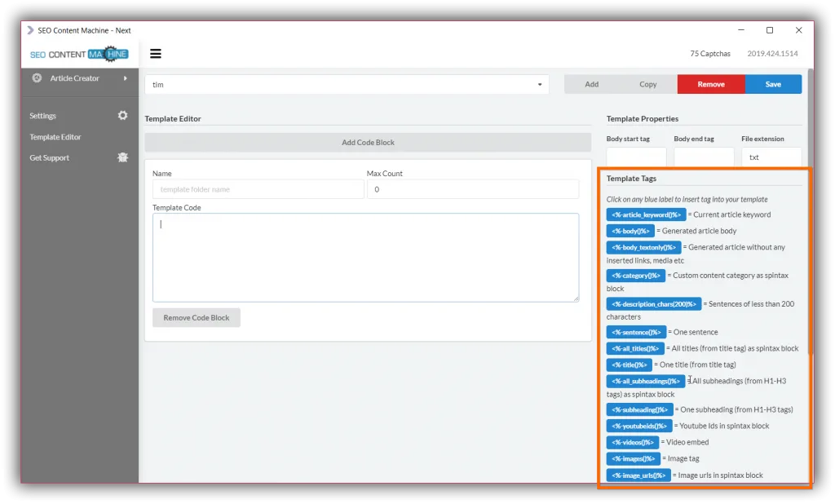This screenshot has width=835, height=504.
Task: Click the right panel vertical scrollbar
Action: (811, 213)
